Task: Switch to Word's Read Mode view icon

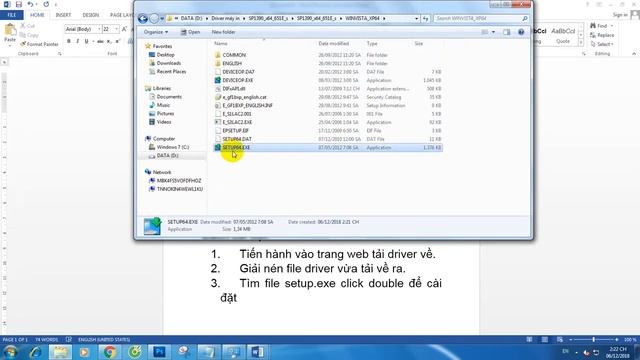Action: coord(529,340)
